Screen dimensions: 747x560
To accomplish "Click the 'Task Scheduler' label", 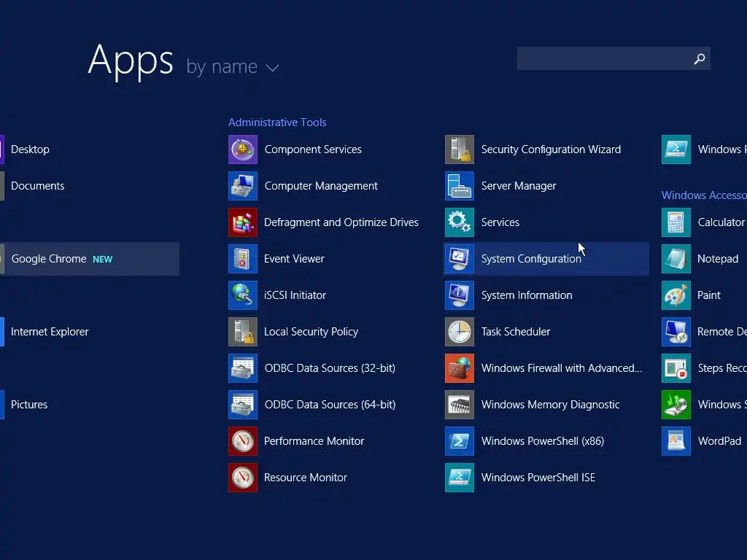I will click(x=516, y=332).
